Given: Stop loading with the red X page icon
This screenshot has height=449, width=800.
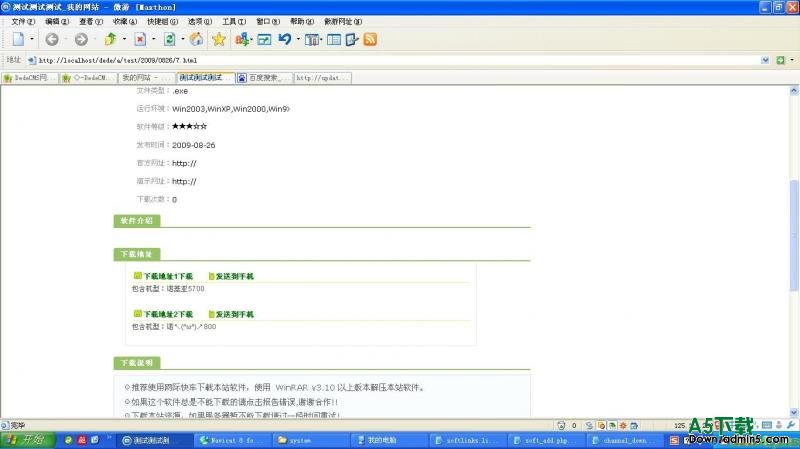Looking at the screenshot, I should click(x=140, y=39).
